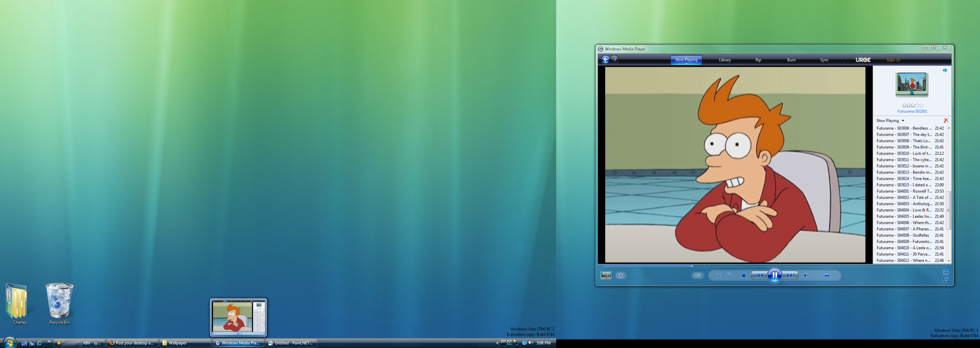Click the volume slider in Media Player

(x=825, y=275)
